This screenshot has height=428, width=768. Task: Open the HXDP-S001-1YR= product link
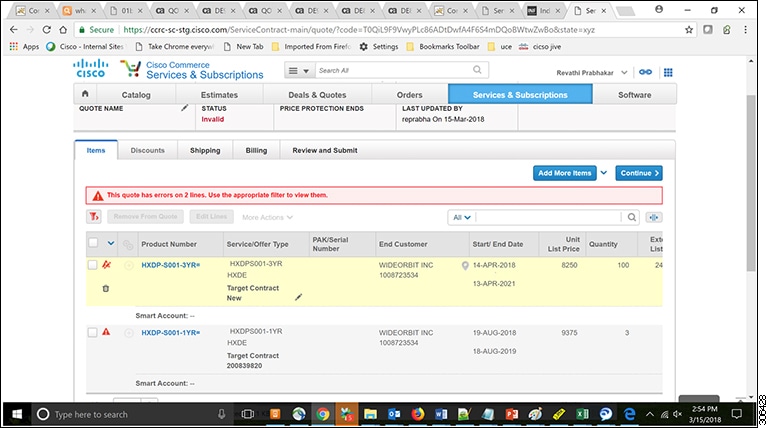coord(170,333)
